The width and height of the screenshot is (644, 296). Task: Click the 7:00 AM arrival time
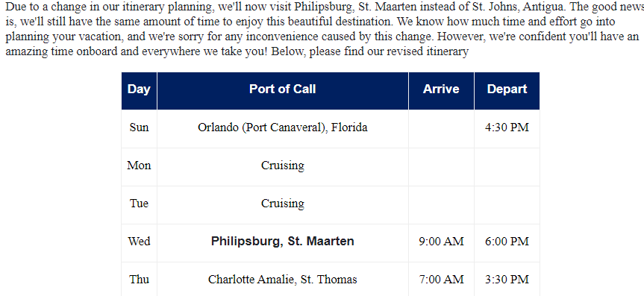pyautogui.click(x=441, y=280)
